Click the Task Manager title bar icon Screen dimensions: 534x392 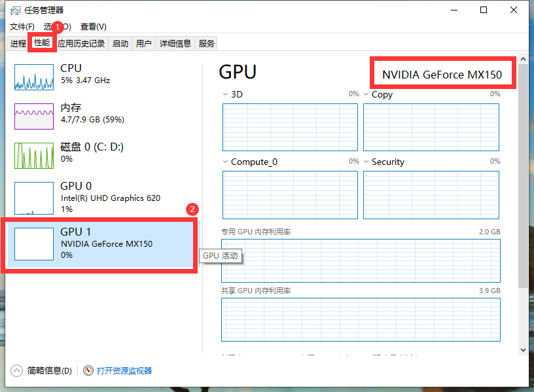click(15, 10)
